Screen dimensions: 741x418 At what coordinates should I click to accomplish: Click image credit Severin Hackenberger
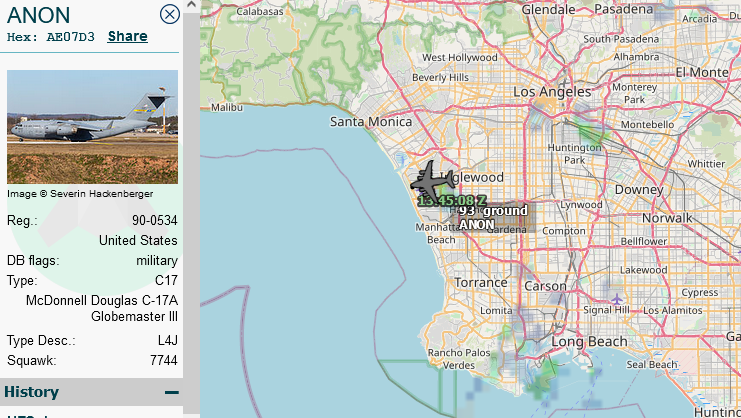(x=80, y=194)
